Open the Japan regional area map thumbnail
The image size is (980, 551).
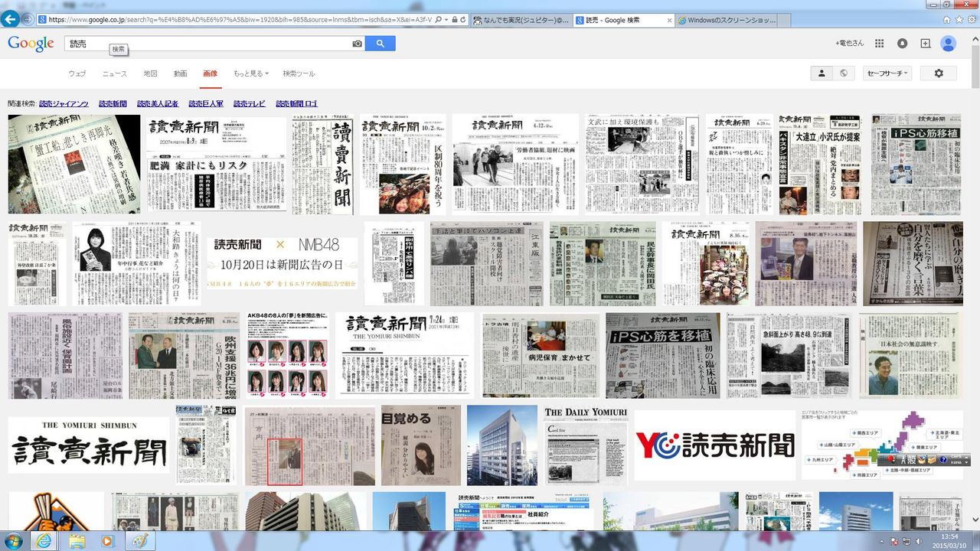pos(880,445)
